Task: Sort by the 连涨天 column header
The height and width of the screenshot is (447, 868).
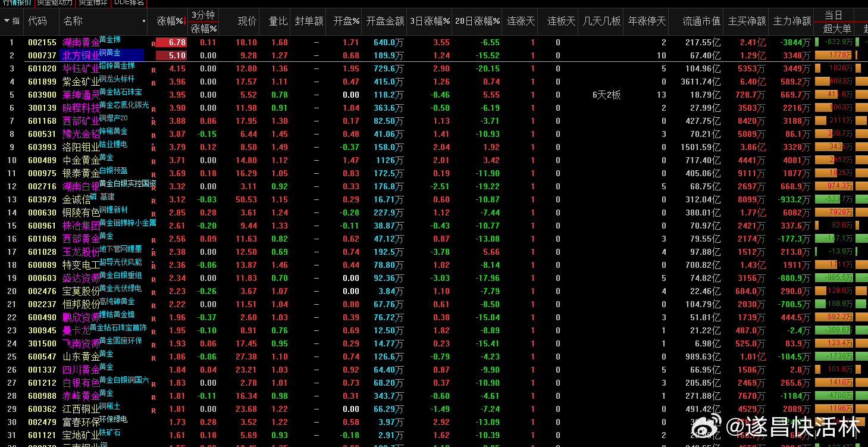Action: point(521,21)
